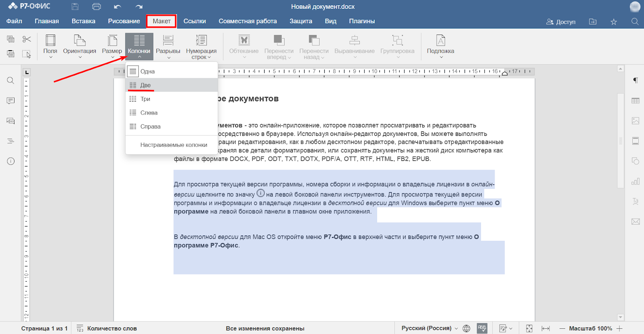Select Две columns option

tap(172, 85)
